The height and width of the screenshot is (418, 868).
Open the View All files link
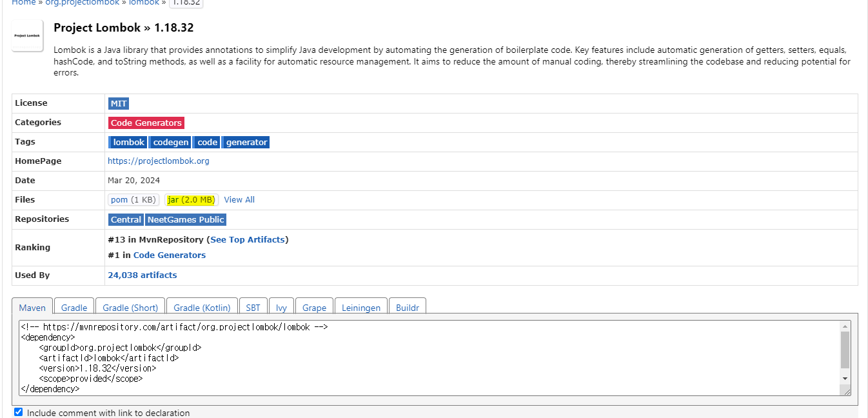pos(239,200)
